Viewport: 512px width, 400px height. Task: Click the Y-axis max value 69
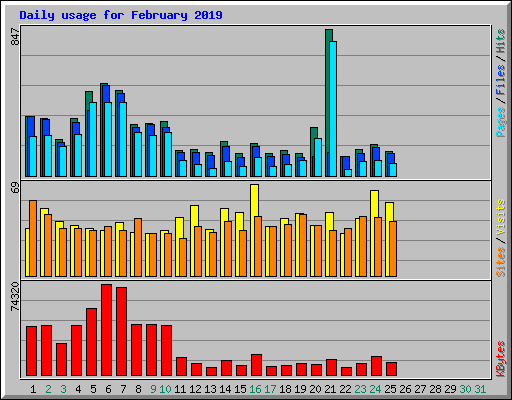tap(15, 188)
